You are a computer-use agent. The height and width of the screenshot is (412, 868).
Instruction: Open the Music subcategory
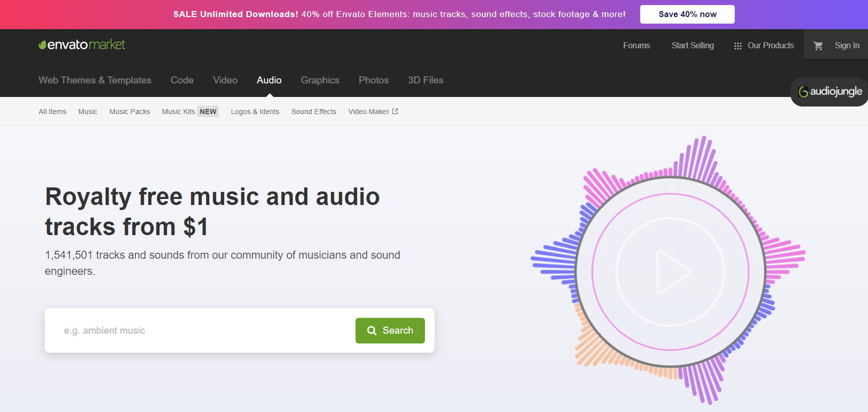tap(88, 112)
